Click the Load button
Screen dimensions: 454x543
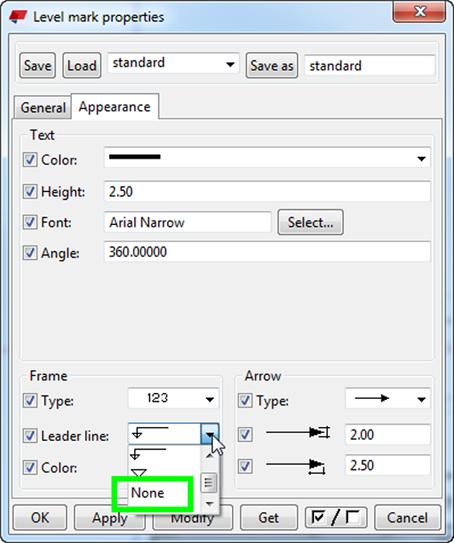coord(82,65)
